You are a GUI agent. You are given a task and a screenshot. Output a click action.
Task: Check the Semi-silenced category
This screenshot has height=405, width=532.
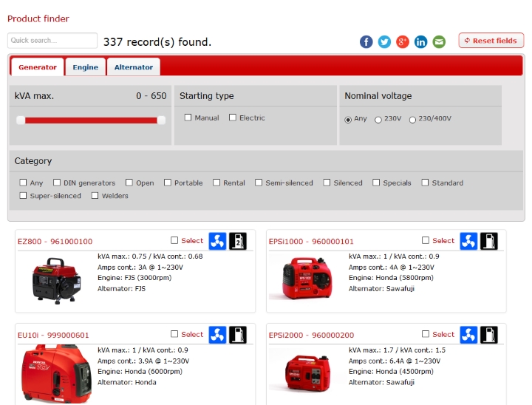(x=259, y=183)
